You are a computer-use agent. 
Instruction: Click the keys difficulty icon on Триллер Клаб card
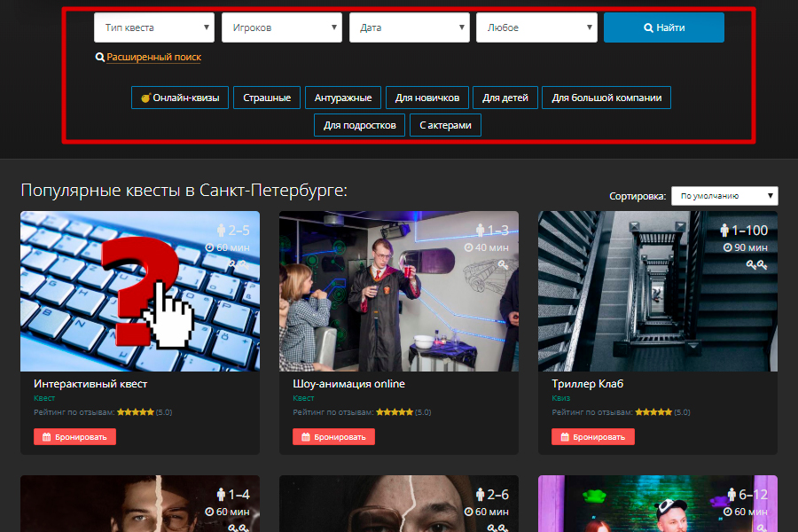click(756, 264)
